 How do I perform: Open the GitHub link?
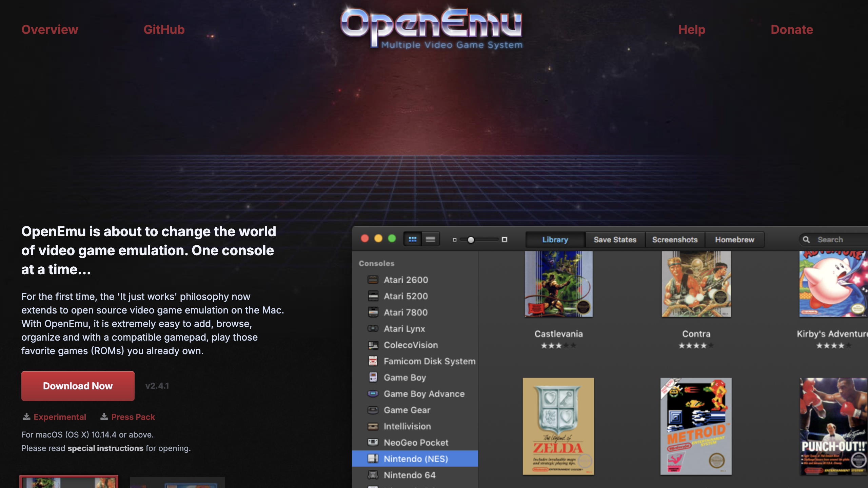164,29
